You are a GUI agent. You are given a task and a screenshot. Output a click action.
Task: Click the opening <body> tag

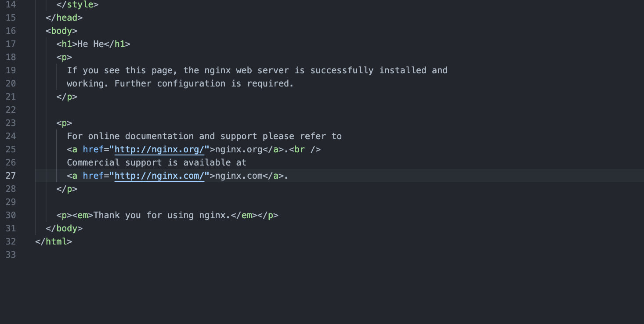click(x=62, y=31)
